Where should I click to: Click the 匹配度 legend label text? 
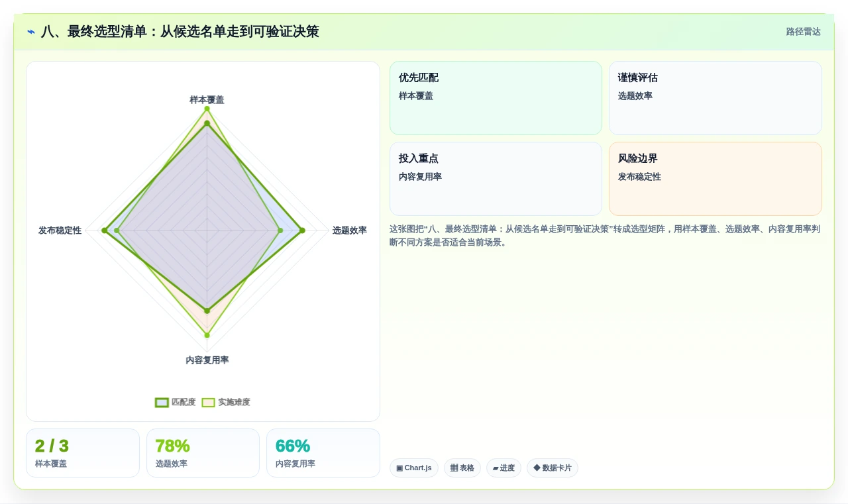coord(184,403)
